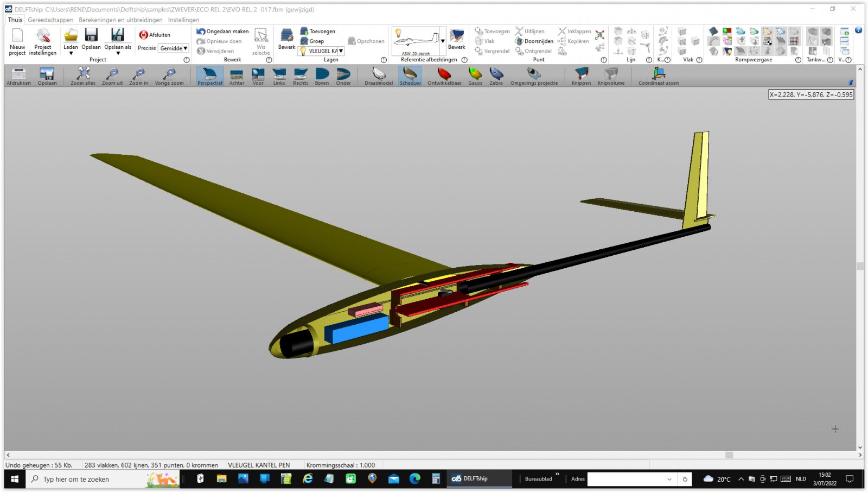Open the Precisie combo box
The height and width of the screenshot is (492, 868).
174,48
